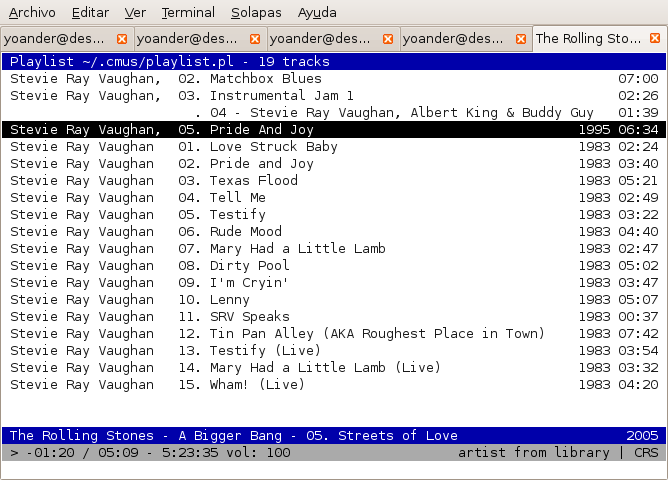
Task: Select track 11. SRV Speaks
Action: [334, 317]
